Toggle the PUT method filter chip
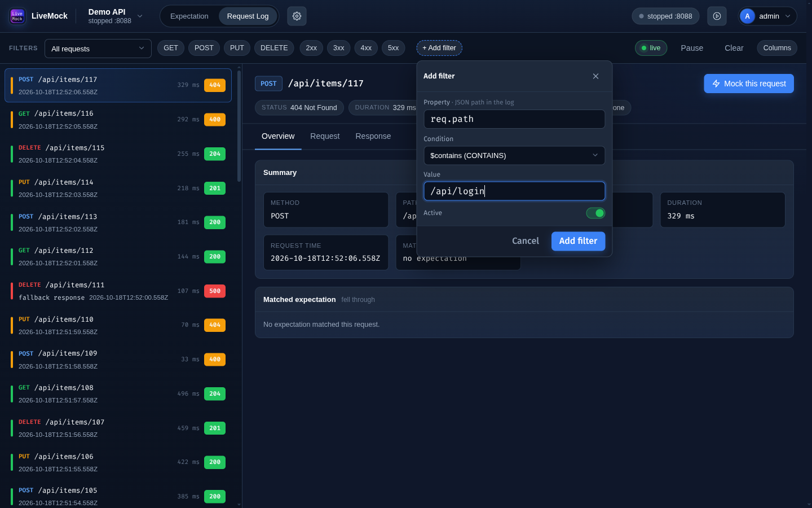 tap(237, 48)
